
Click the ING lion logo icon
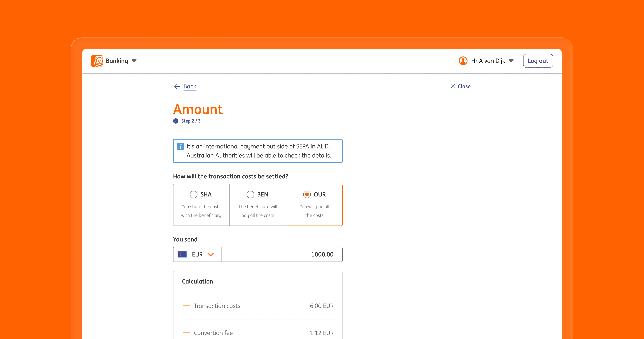point(97,61)
